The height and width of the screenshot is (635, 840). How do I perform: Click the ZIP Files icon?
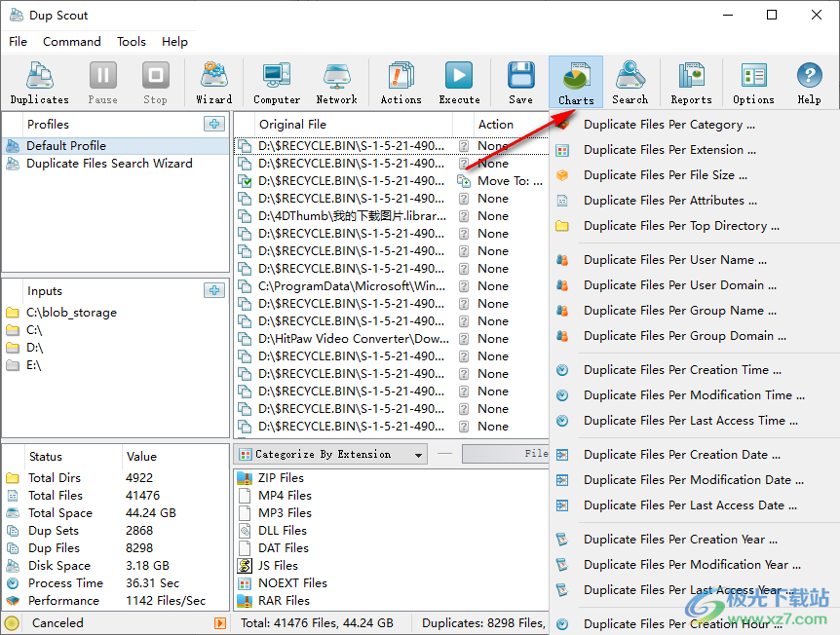coord(245,477)
